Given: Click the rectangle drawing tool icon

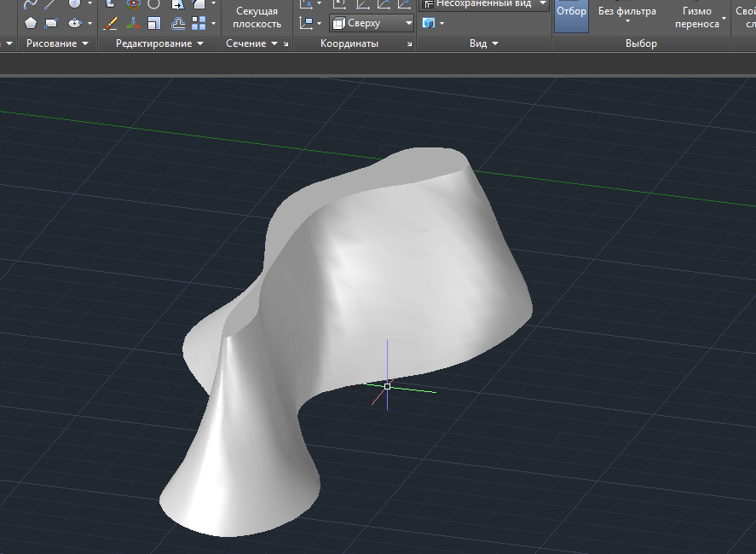Looking at the screenshot, I should click(x=51, y=23).
